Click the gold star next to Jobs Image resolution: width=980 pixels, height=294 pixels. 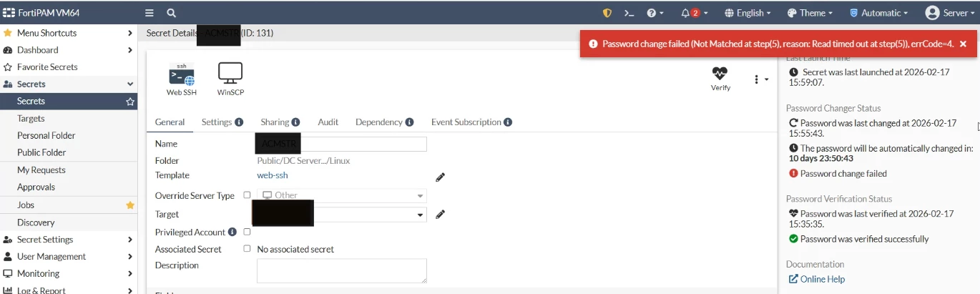click(x=130, y=205)
